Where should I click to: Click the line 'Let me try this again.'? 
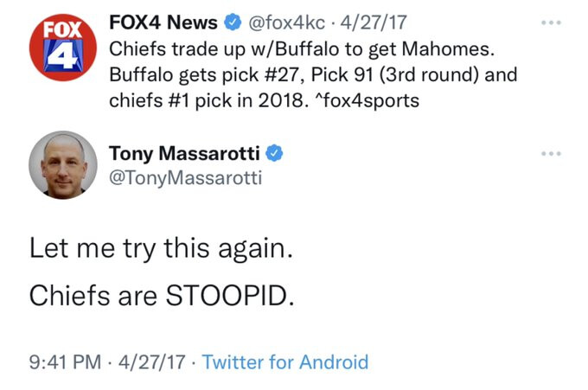pos(162,249)
